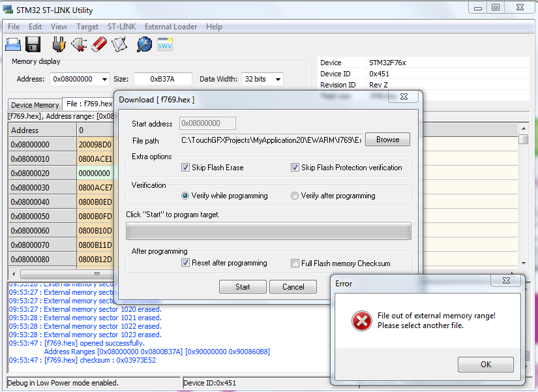Select address row 0x08000060
Image resolution: width=538 pixels, height=392 pixels.
click(42, 231)
